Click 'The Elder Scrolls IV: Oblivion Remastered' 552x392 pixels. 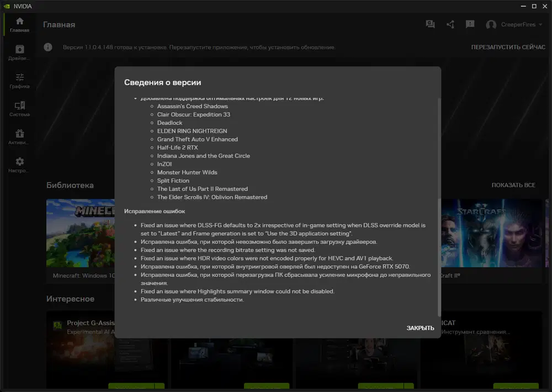coord(212,197)
